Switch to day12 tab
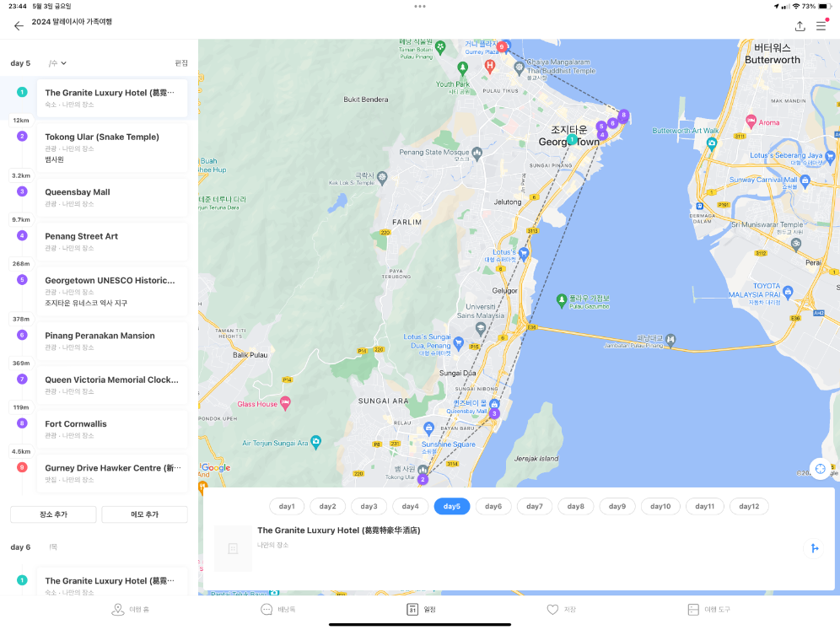 click(x=749, y=506)
